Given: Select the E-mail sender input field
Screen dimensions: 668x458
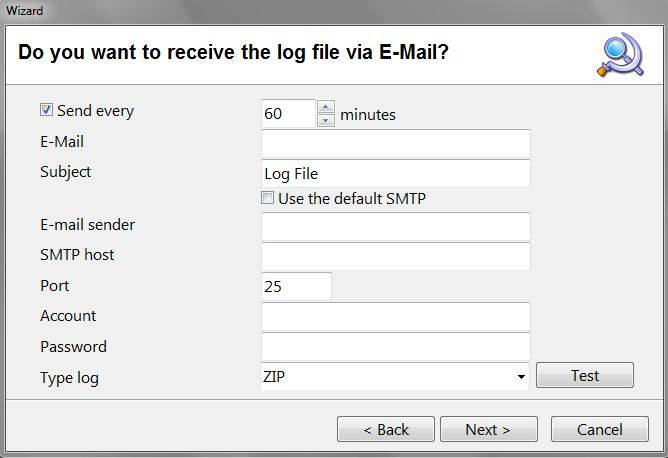Looking at the screenshot, I should [395, 226].
